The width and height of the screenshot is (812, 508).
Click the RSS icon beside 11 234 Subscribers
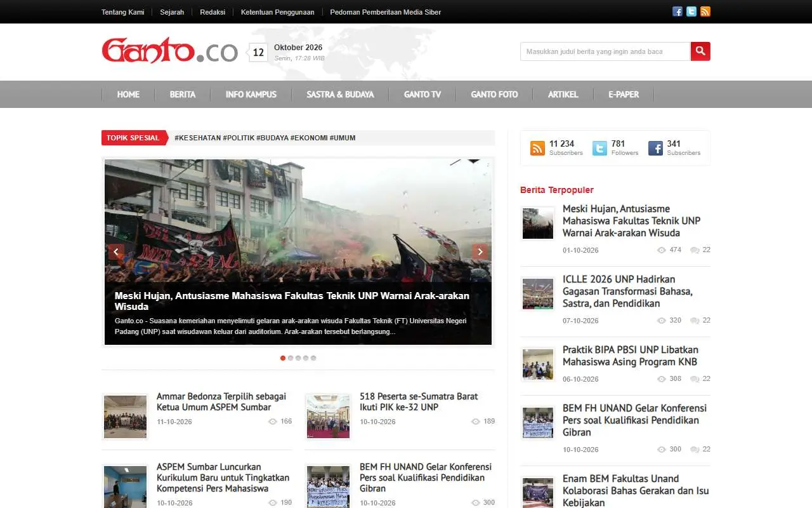click(x=538, y=148)
